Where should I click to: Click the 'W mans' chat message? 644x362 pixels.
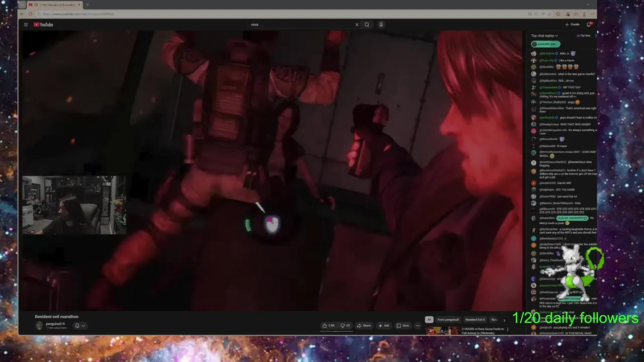562,146
